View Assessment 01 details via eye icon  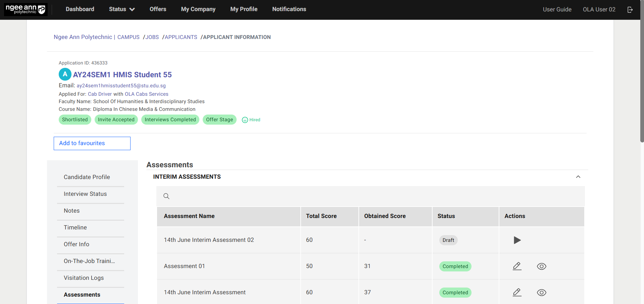pos(541,266)
